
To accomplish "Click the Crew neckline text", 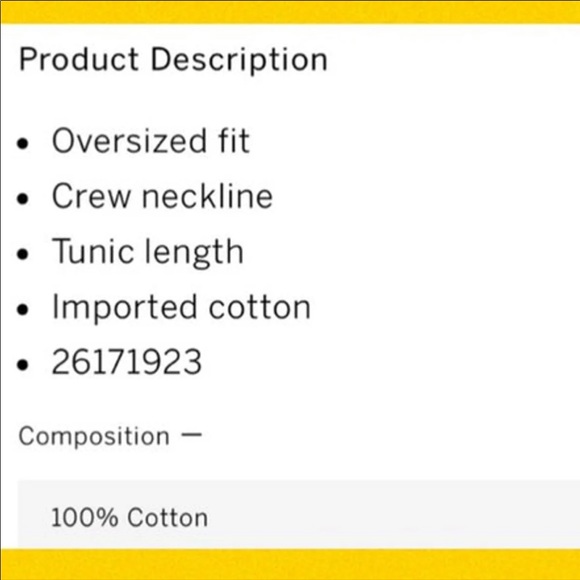I will [x=162, y=196].
